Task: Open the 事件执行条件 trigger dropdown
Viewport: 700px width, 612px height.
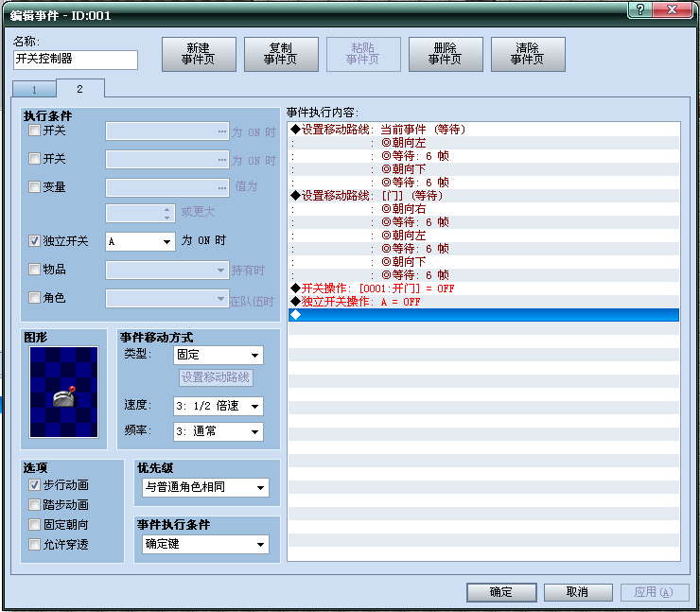Action: click(204, 544)
